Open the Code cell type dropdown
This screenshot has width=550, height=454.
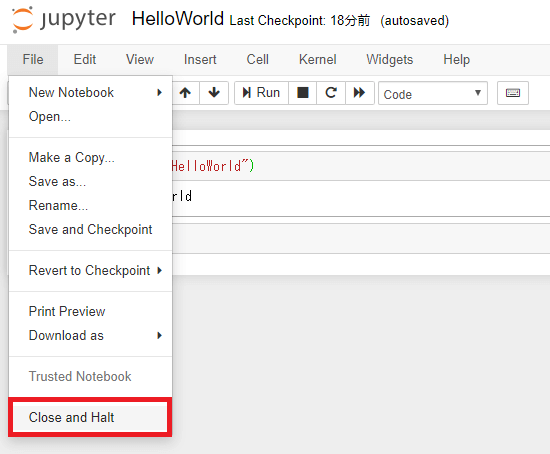point(432,93)
